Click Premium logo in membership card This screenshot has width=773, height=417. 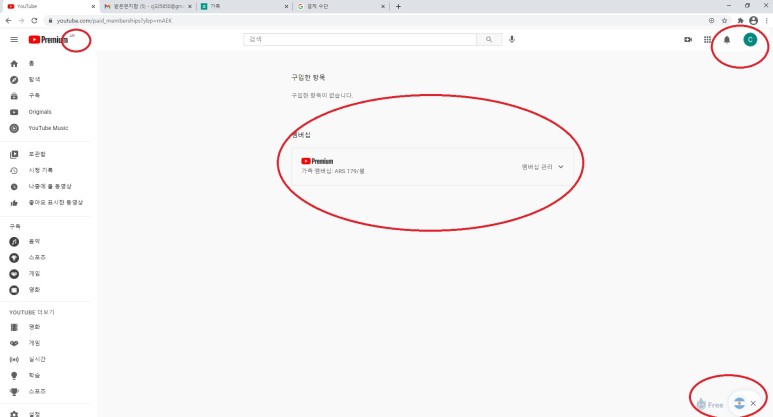(317, 161)
